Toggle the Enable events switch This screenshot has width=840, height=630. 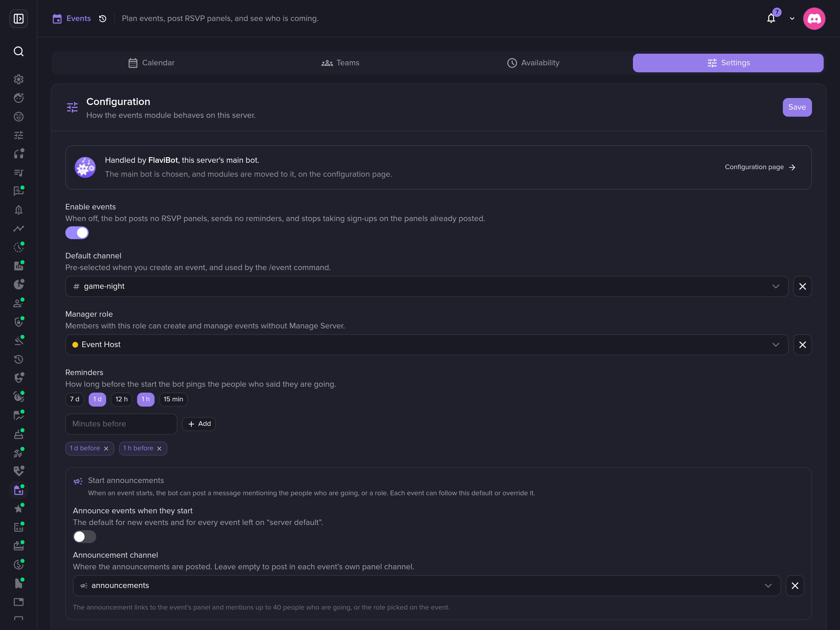point(77,233)
